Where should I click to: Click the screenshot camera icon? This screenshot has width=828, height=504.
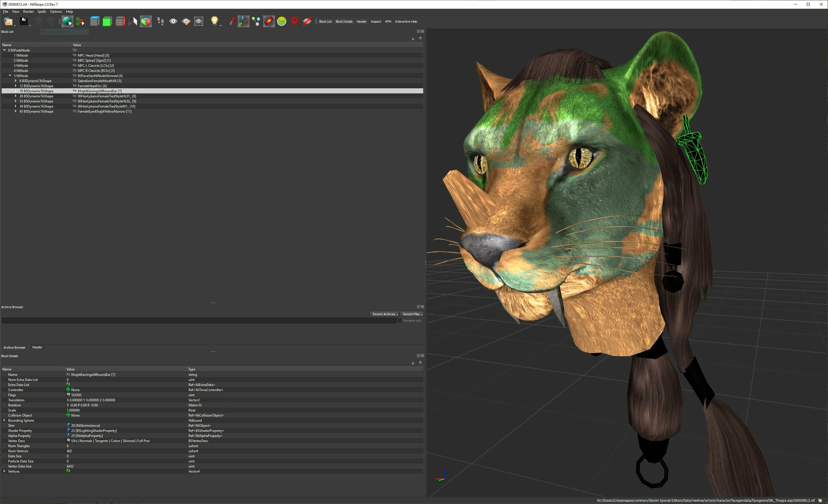[x=199, y=21]
